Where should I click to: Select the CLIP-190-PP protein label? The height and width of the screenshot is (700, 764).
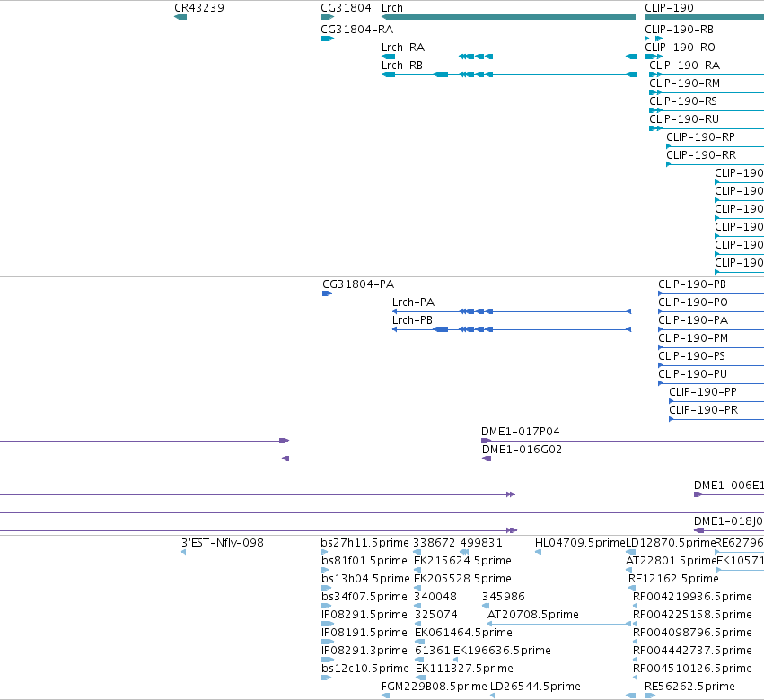click(703, 392)
